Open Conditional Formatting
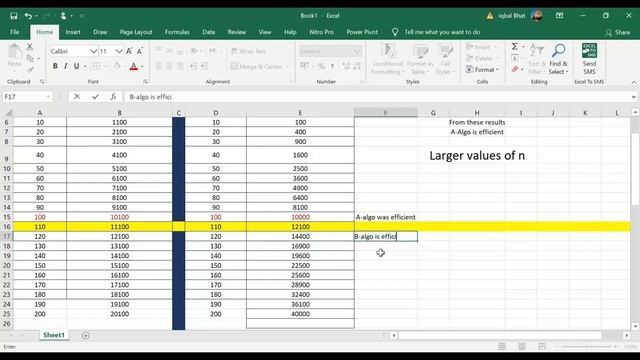The height and width of the screenshot is (360, 640). [x=387, y=59]
